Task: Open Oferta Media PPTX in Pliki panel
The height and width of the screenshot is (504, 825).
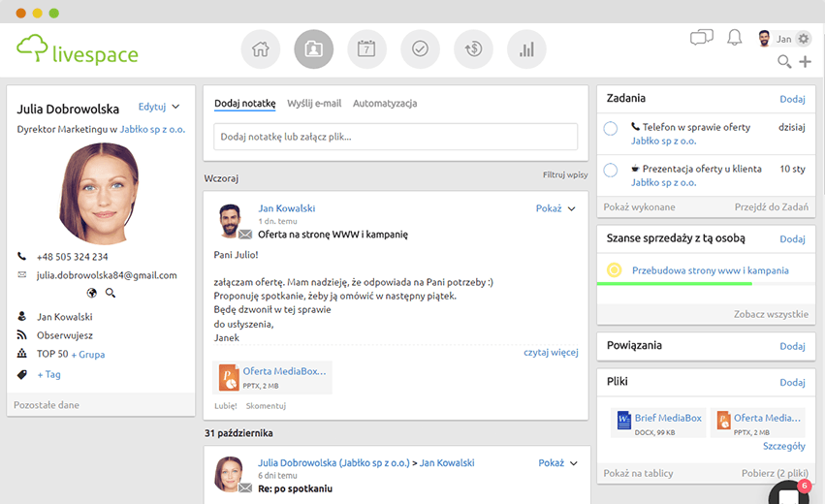Action: tap(758, 424)
